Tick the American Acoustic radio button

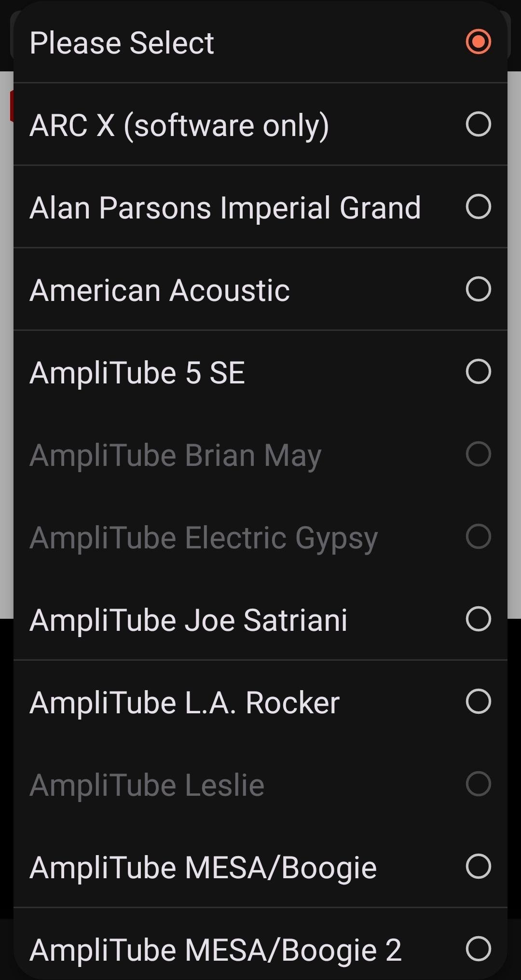pos(478,289)
